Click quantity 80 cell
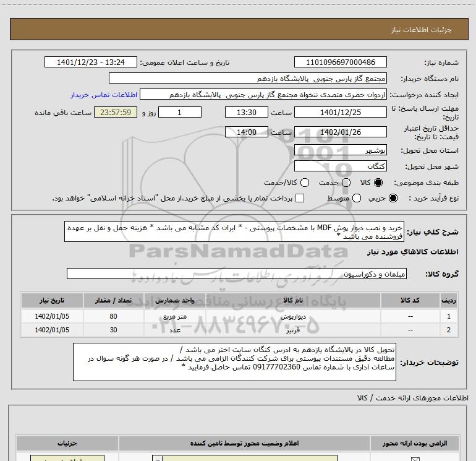The width and height of the screenshot is (476, 461). tap(113, 316)
